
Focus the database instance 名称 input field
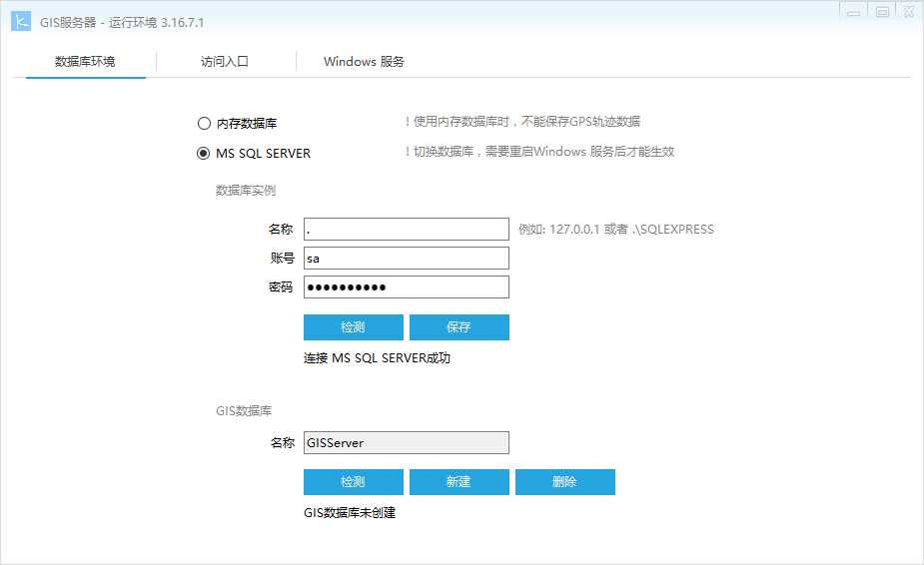(x=406, y=230)
